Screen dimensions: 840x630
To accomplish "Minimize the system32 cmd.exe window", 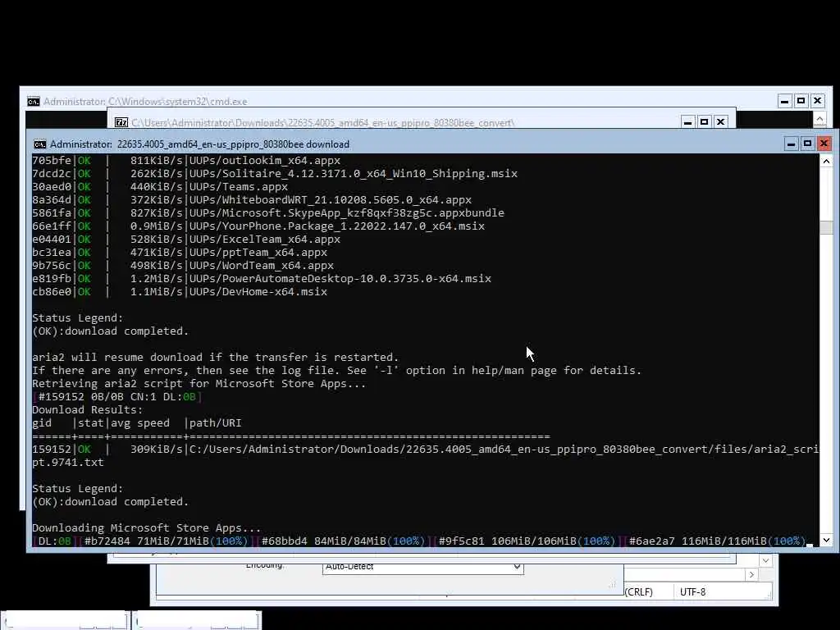I will coord(784,101).
